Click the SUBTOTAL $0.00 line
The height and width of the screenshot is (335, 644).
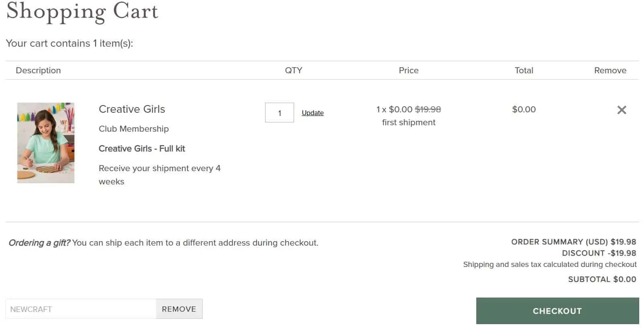click(x=602, y=279)
